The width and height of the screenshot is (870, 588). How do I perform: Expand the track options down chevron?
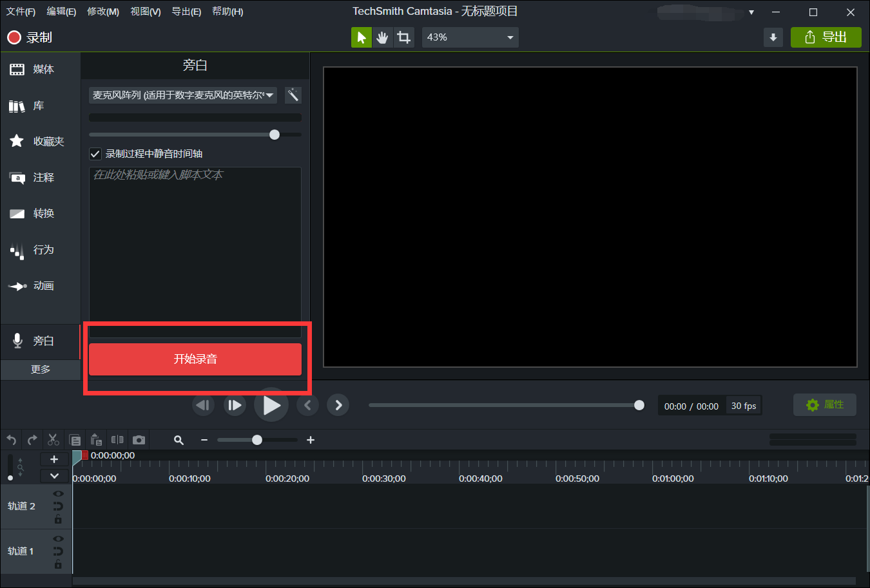tap(54, 476)
